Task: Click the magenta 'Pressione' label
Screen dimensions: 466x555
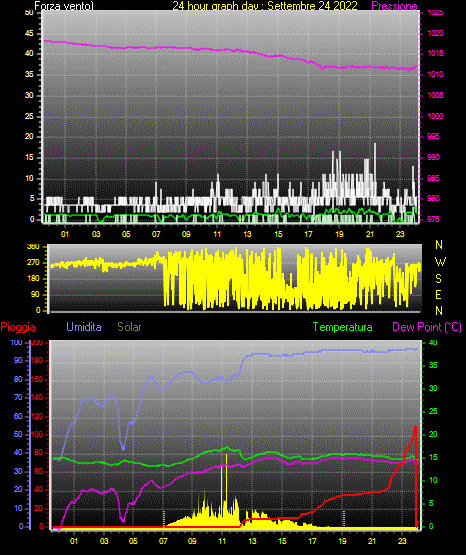Action: pos(394,6)
